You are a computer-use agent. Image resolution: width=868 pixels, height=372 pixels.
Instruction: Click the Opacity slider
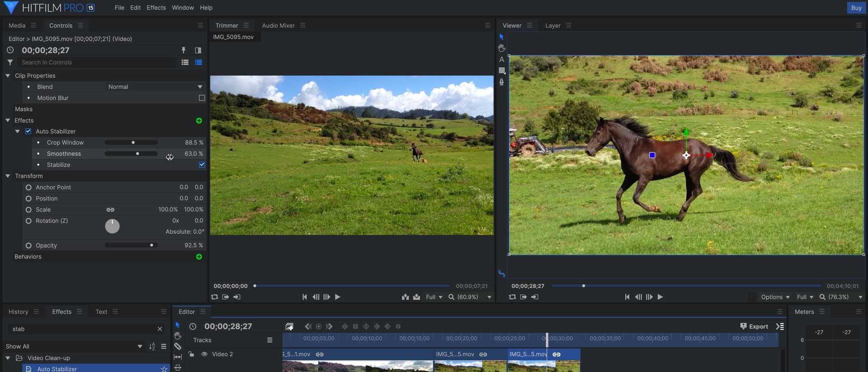coord(131,245)
